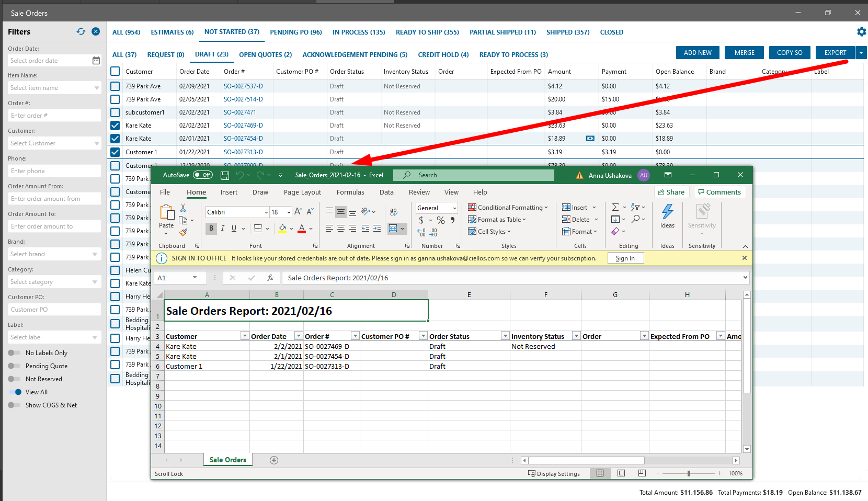The image size is (868, 501).
Task: Enable the Not Reserved toggle
Action: pyautogui.click(x=14, y=379)
